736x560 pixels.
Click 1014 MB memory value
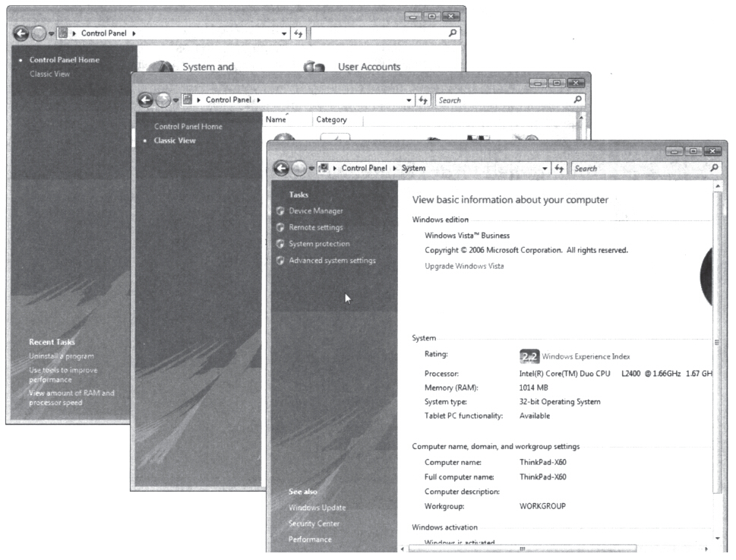[533, 388]
